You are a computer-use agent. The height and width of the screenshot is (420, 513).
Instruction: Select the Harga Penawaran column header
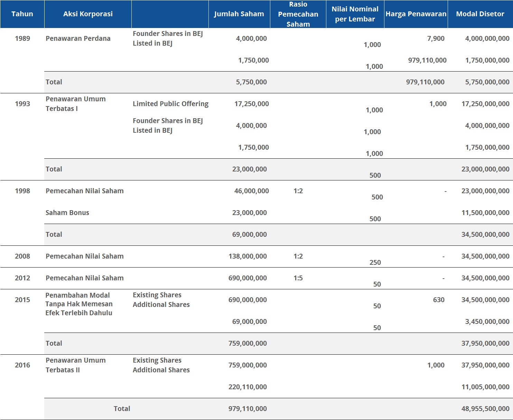pos(416,14)
